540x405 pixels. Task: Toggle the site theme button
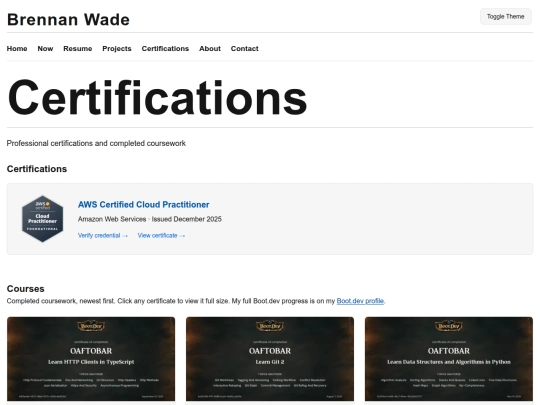click(x=506, y=17)
